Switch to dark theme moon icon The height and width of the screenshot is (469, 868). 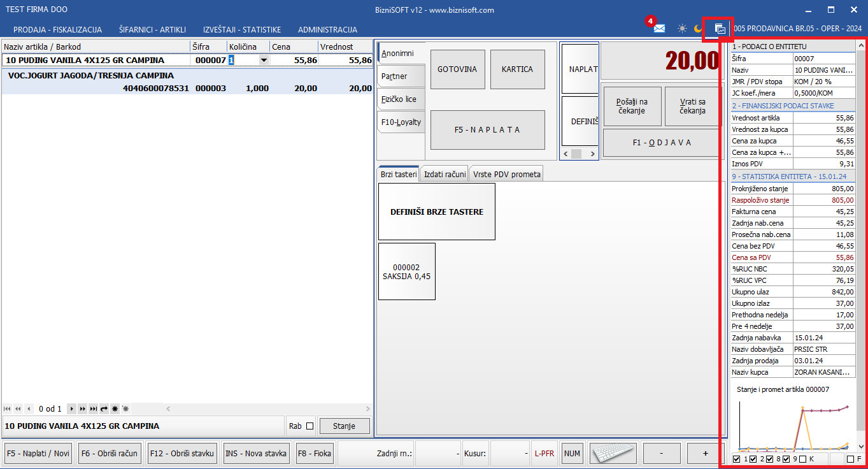point(698,29)
